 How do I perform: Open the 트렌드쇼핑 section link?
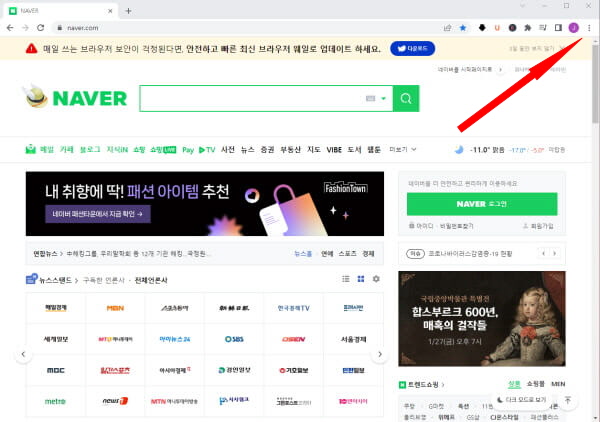422,385
